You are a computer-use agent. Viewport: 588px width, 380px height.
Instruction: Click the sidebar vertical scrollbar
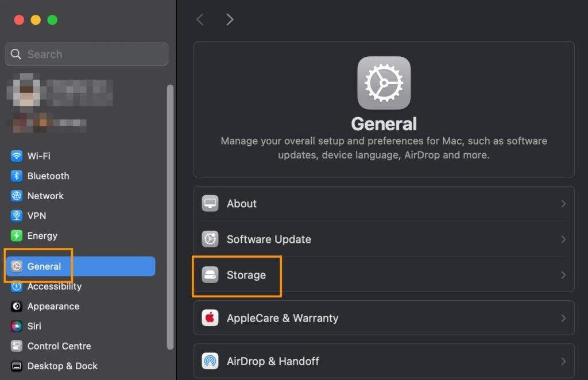[170, 218]
